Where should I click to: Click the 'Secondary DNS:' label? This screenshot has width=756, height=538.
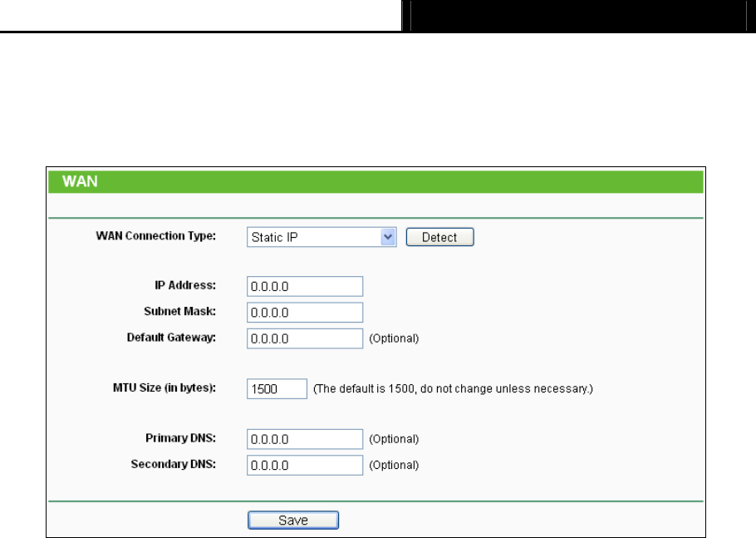[x=174, y=464]
